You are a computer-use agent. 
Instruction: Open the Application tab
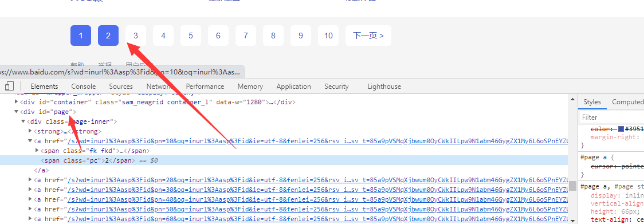[294, 87]
